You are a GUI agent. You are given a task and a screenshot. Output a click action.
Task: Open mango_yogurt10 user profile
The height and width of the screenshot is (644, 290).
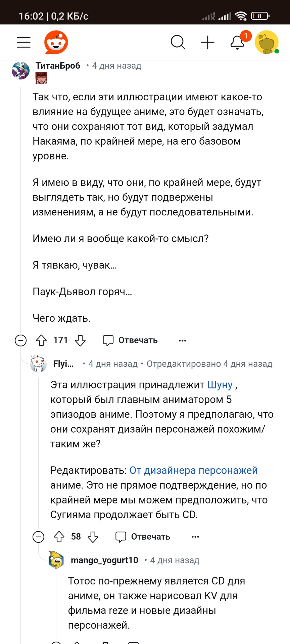[x=104, y=560]
